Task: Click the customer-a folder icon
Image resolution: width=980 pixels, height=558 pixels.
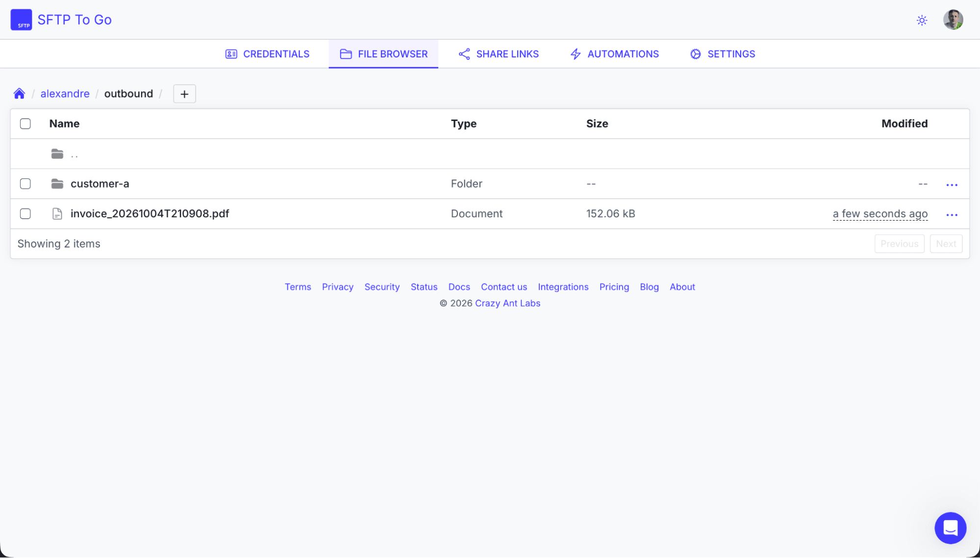Action: (57, 184)
